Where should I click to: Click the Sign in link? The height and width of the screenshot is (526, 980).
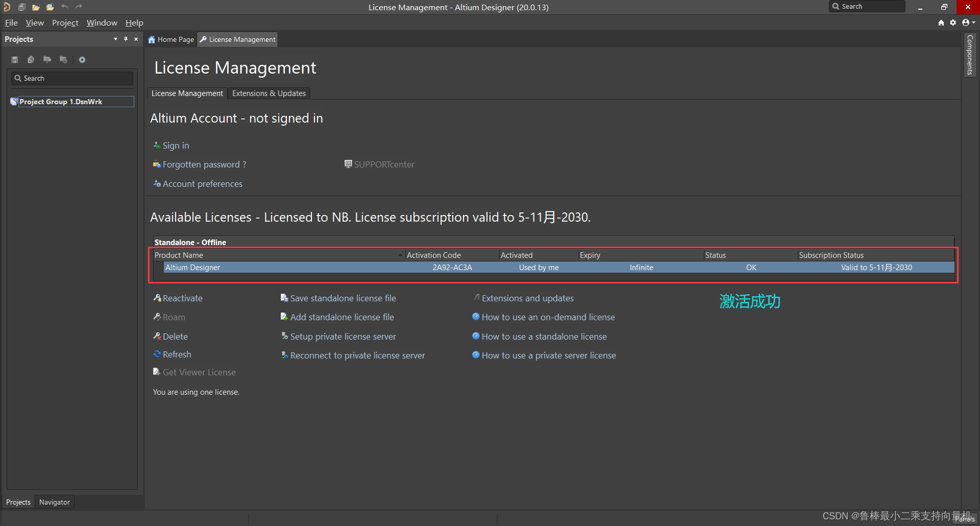(176, 146)
